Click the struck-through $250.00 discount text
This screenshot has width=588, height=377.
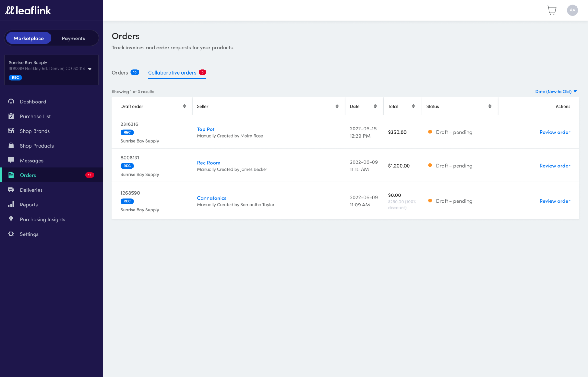click(402, 204)
